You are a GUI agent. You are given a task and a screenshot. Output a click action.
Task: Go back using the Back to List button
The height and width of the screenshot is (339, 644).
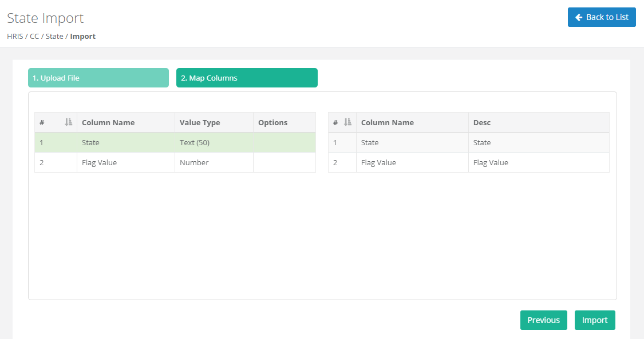[602, 17]
